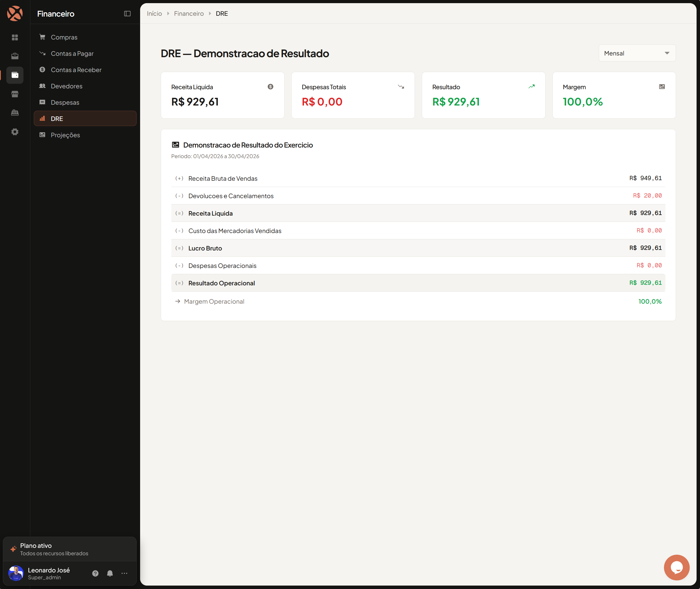Open notifications via the bell icon
Viewport: 700px width, 589px height.
pos(110,573)
